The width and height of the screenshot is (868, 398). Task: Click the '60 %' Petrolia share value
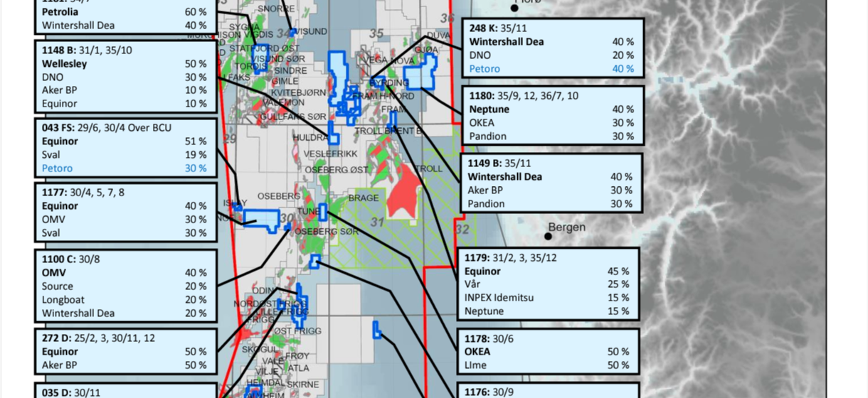[196, 12]
